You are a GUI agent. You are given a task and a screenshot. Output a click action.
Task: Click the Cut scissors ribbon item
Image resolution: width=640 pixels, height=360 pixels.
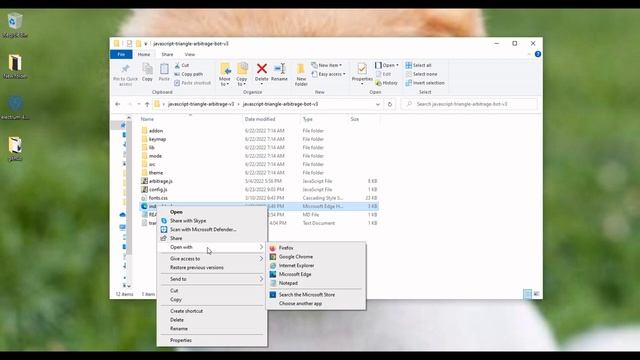pyautogui.click(x=182, y=65)
